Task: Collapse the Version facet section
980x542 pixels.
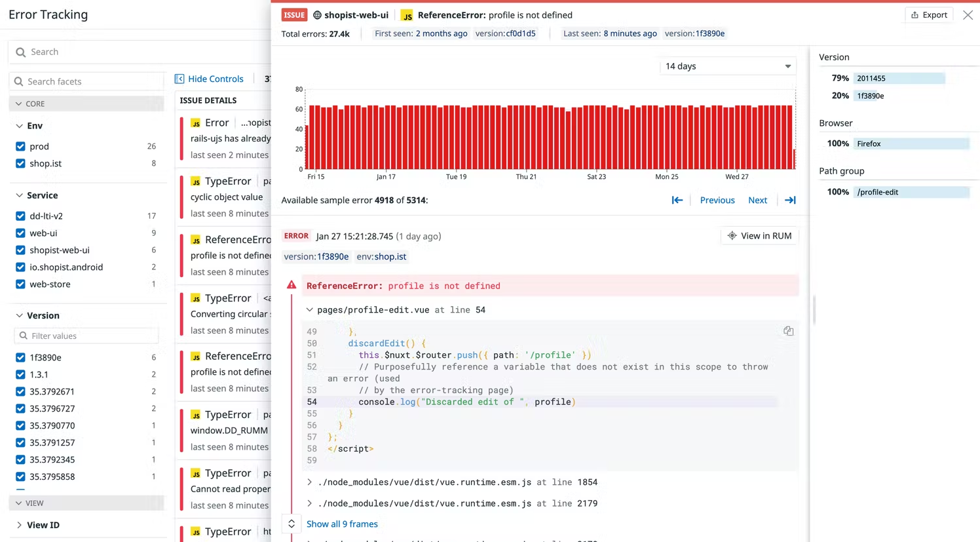Action: [19, 315]
